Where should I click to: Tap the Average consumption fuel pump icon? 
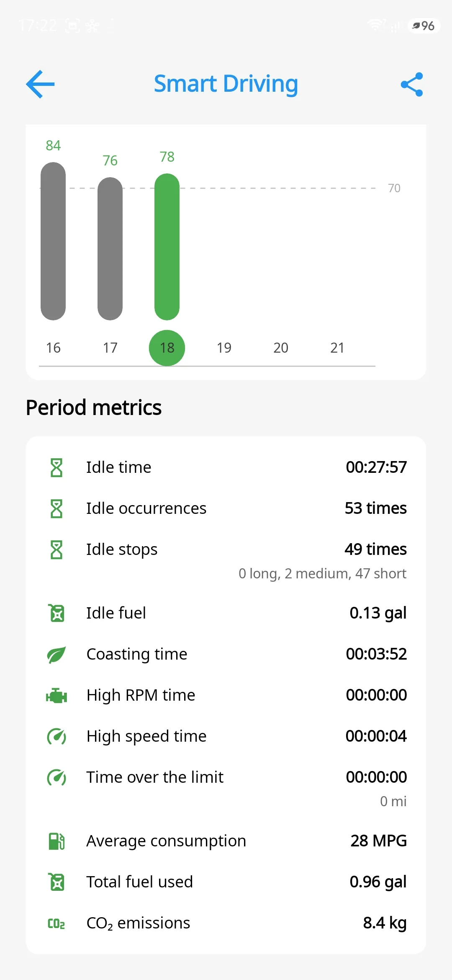click(x=56, y=841)
